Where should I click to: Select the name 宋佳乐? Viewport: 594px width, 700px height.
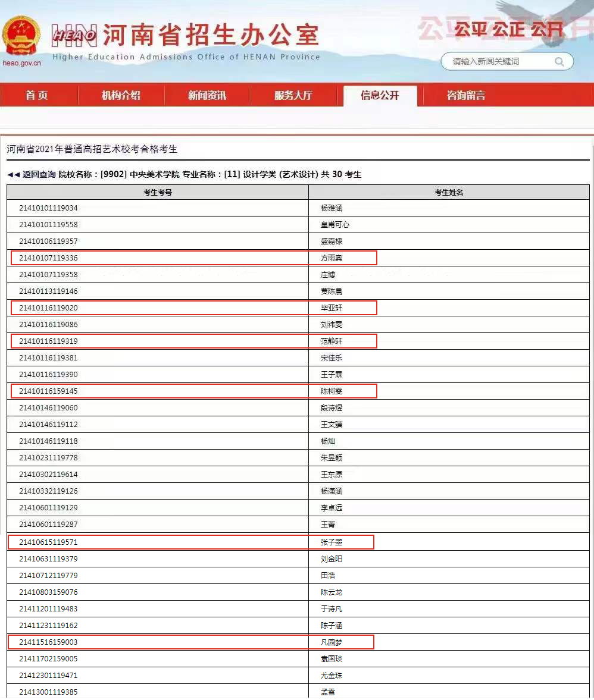click(x=332, y=358)
